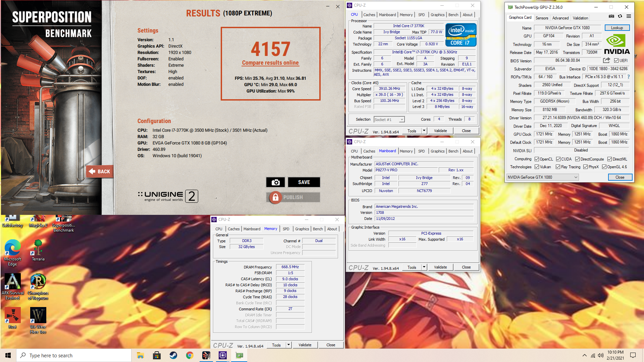Expand Tools dropdown arrow in Memory window
The width and height of the screenshot is (644, 362).
(288, 345)
